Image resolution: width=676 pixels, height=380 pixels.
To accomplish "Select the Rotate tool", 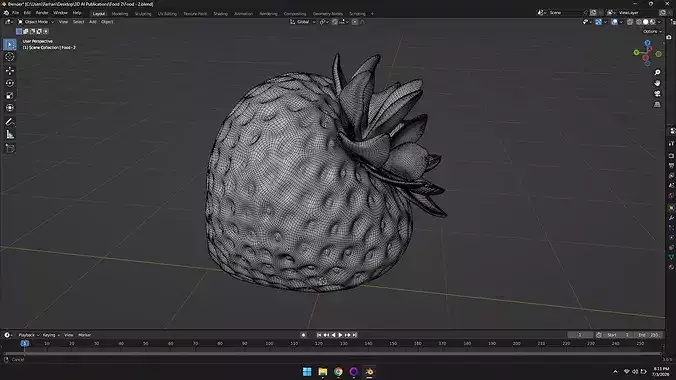I will (x=10, y=83).
